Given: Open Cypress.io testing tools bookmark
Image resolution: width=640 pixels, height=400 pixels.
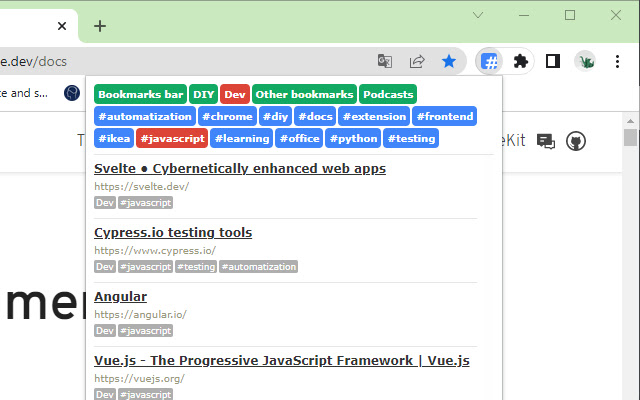Looking at the screenshot, I should pyautogui.click(x=173, y=233).
